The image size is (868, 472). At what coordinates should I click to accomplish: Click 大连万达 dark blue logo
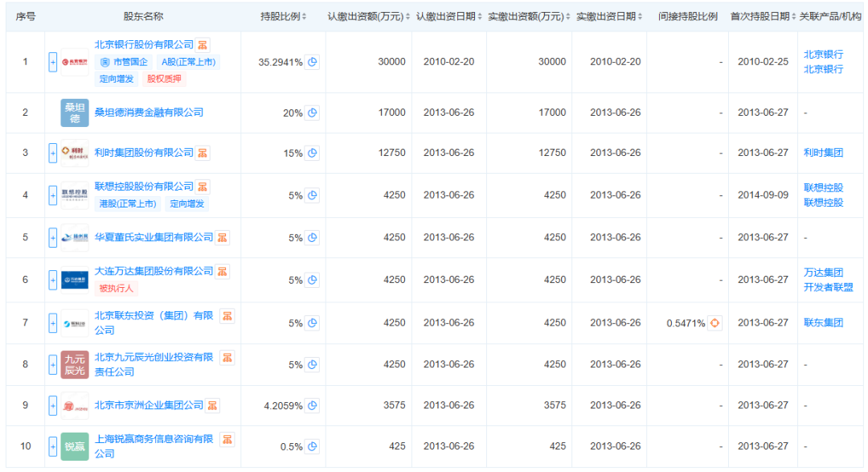click(75, 281)
